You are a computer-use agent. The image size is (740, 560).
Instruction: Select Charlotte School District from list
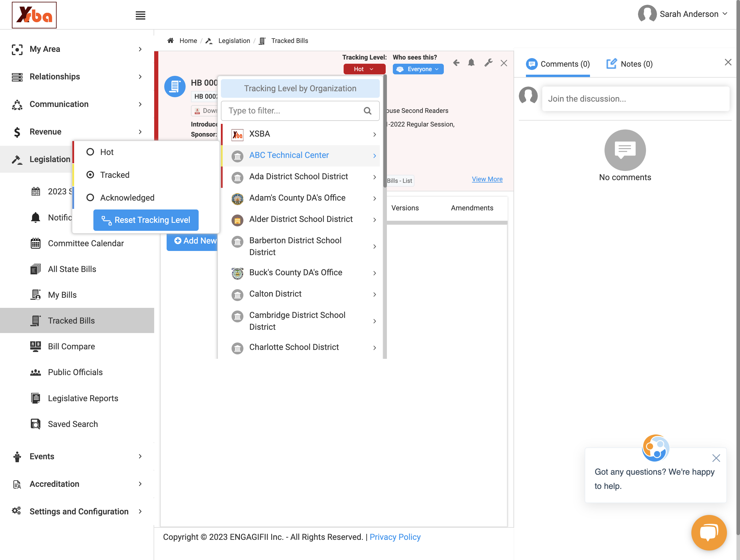tap(300, 348)
